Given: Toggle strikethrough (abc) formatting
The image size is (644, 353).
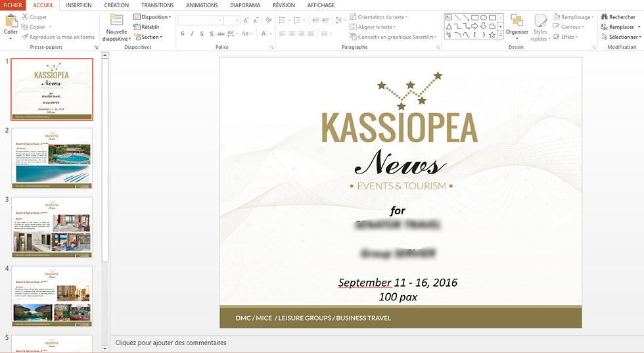Looking at the screenshot, I should (x=221, y=34).
